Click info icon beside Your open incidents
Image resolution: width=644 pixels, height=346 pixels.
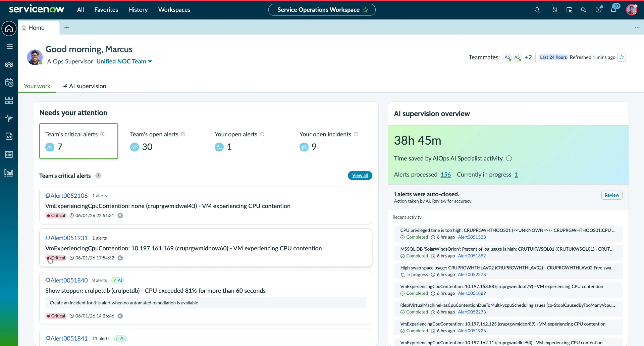point(356,134)
